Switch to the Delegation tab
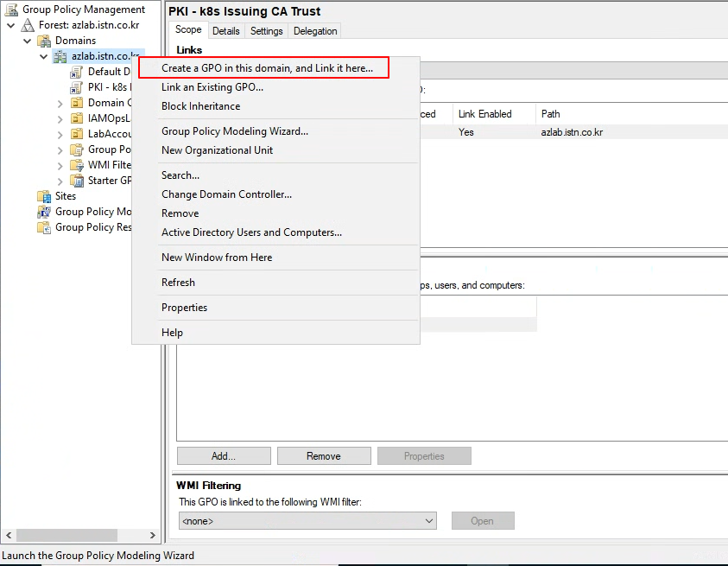This screenshot has height=566, width=728. click(315, 31)
